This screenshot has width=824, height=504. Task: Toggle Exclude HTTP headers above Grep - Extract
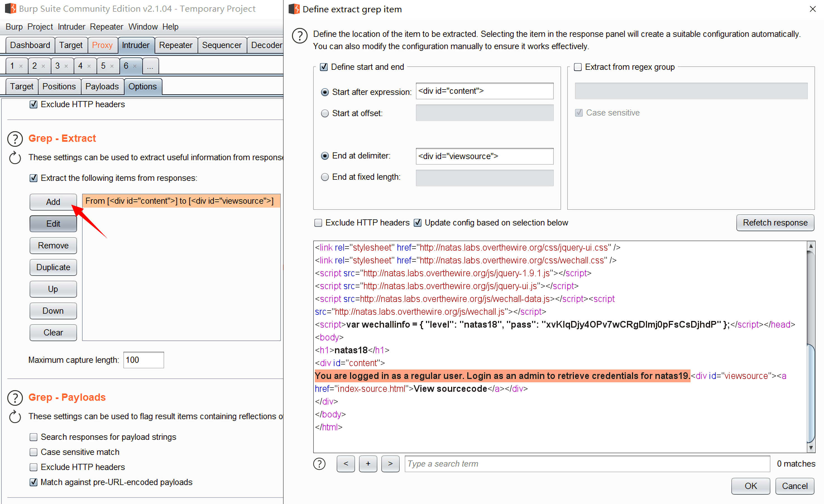click(x=33, y=104)
